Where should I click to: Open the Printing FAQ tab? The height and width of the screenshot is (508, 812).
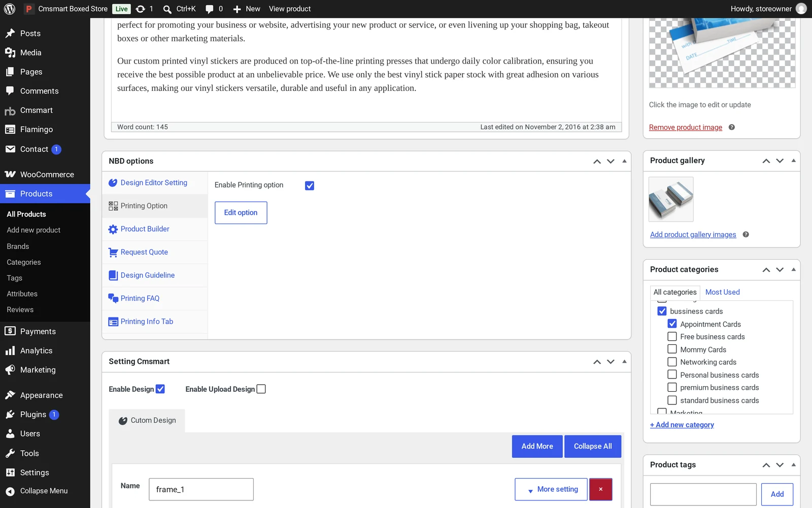(155, 299)
